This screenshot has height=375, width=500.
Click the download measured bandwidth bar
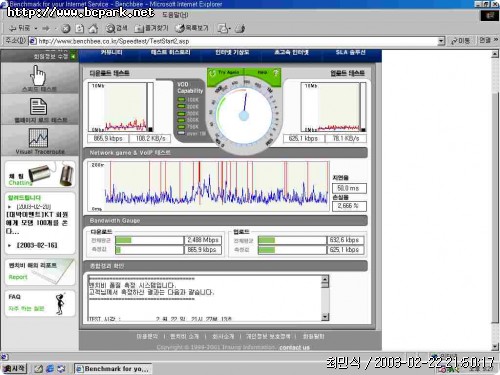pyautogui.click(x=149, y=250)
